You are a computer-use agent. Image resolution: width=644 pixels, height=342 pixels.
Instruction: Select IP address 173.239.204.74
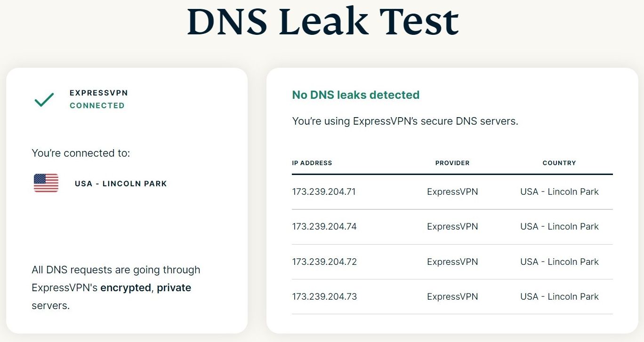coord(324,227)
